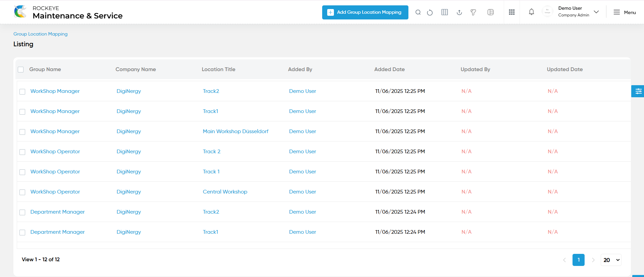The width and height of the screenshot is (644, 277).
Task: Check the Central Workshop row checkbox
Action: click(x=22, y=192)
